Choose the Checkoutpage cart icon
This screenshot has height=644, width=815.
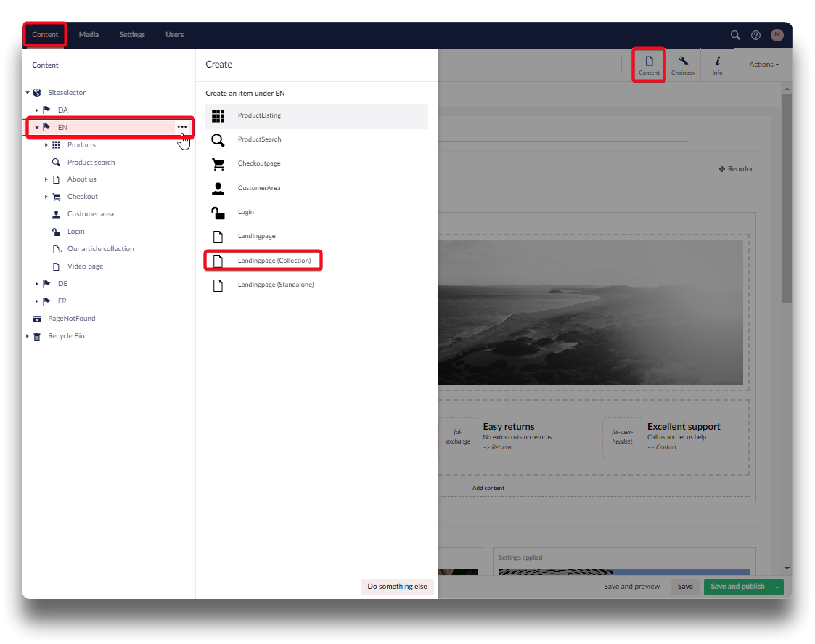tap(218, 164)
